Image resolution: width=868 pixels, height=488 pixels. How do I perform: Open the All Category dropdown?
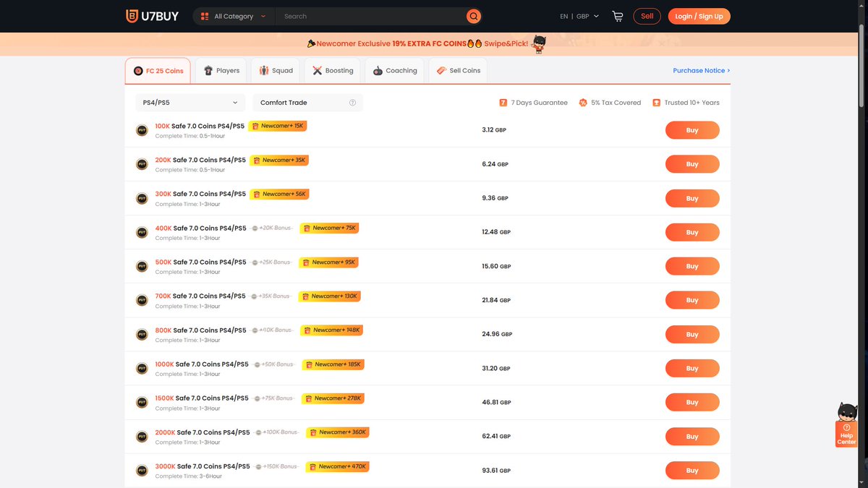click(233, 15)
